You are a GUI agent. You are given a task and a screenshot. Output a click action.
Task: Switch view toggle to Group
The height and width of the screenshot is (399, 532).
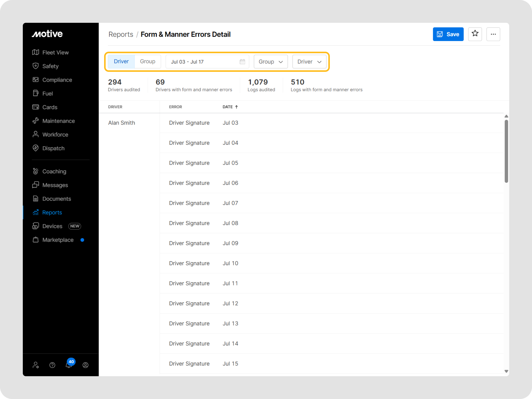(x=147, y=62)
